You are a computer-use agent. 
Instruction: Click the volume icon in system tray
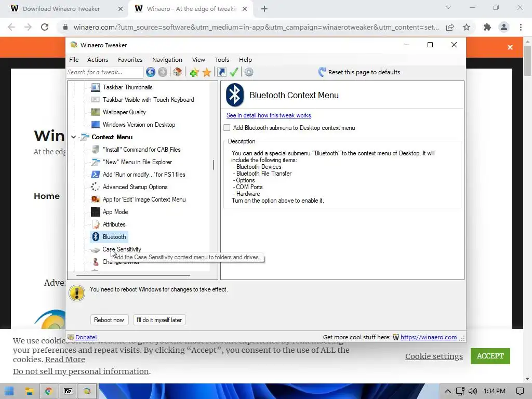473,391
